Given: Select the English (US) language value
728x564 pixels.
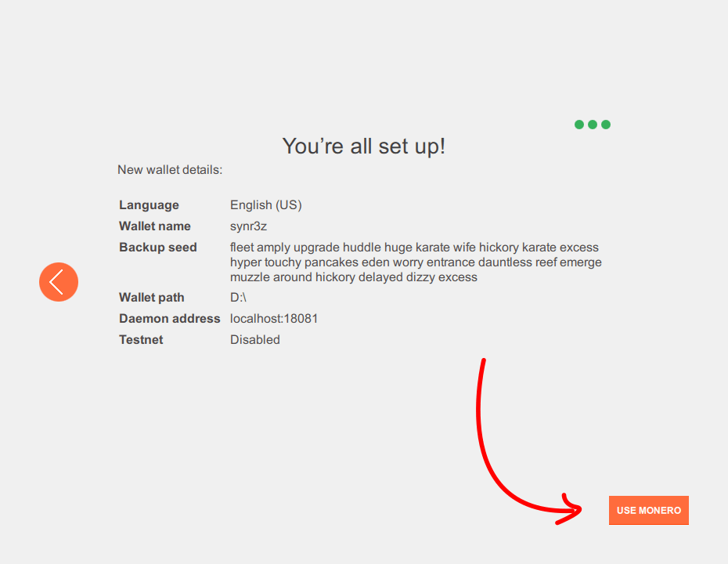Looking at the screenshot, I should point(265,205).
